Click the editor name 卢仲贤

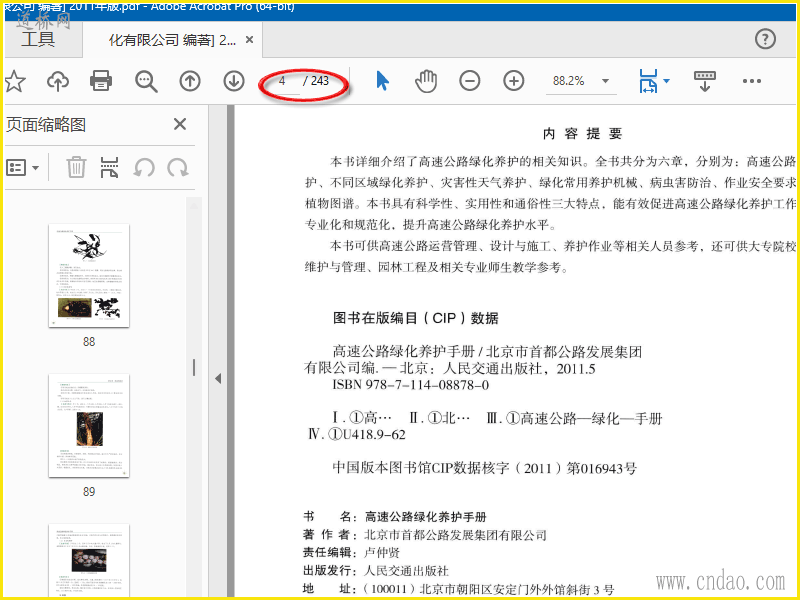point(382,553)
